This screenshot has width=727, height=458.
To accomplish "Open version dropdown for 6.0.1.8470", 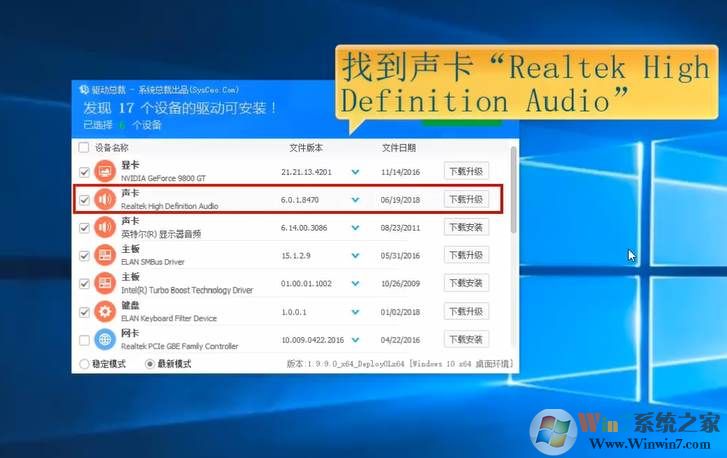I will coord(355,200).
